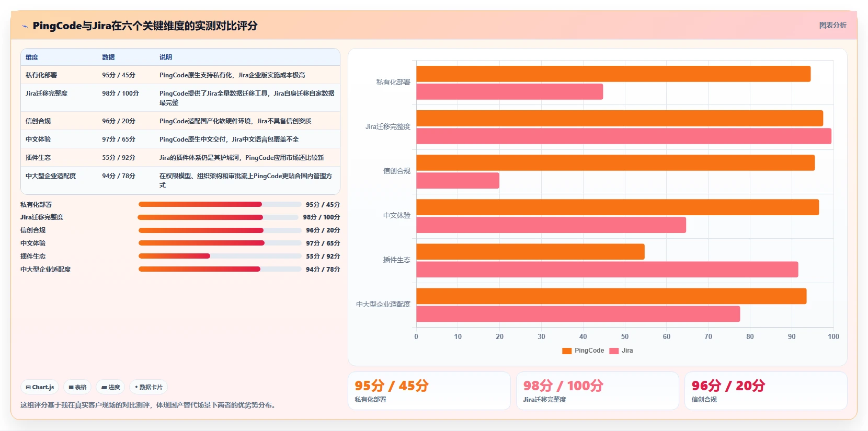Click the 说明 column header
This screenshot has width=868, height=431.
tap(166, 57)
